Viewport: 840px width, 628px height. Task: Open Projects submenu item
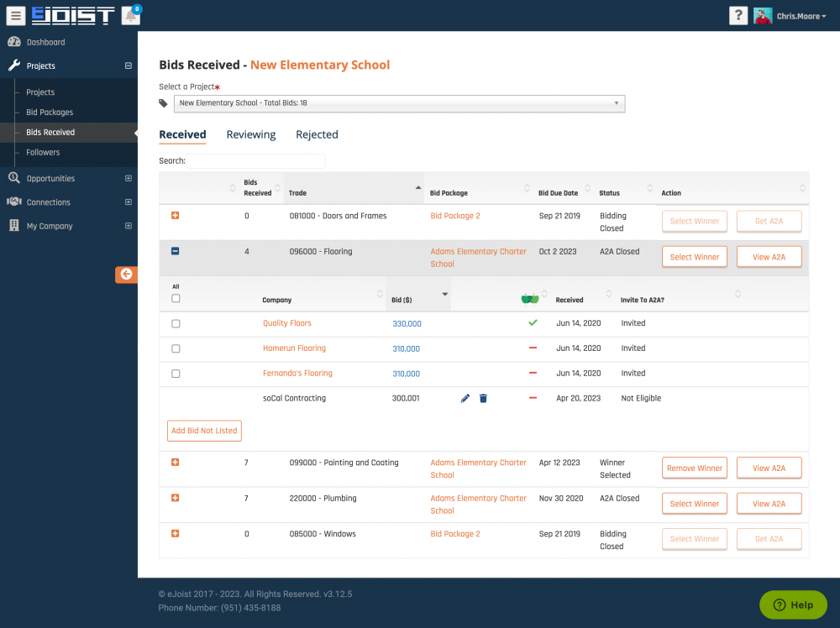[x=40, y=92]
